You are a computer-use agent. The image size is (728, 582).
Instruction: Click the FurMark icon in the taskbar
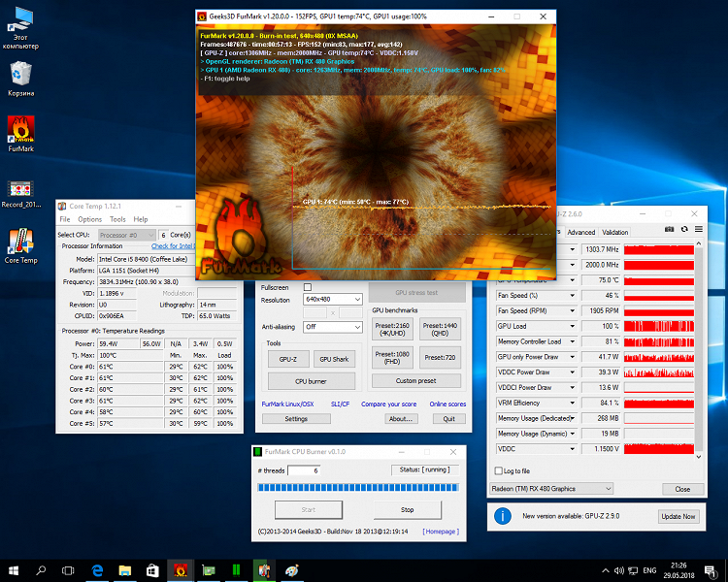pos(181,569)
